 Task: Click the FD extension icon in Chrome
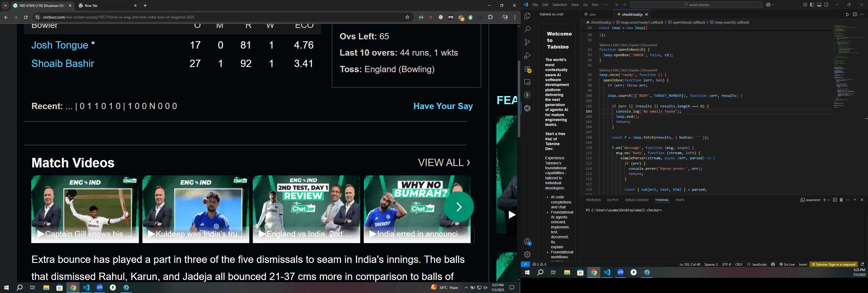click(451, 17)
